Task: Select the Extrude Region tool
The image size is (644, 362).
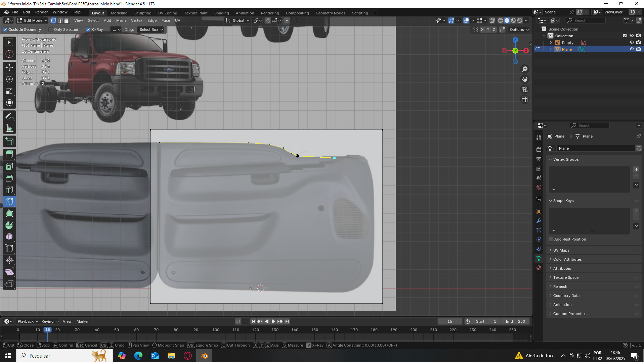Action: click(x=9, y=155)
